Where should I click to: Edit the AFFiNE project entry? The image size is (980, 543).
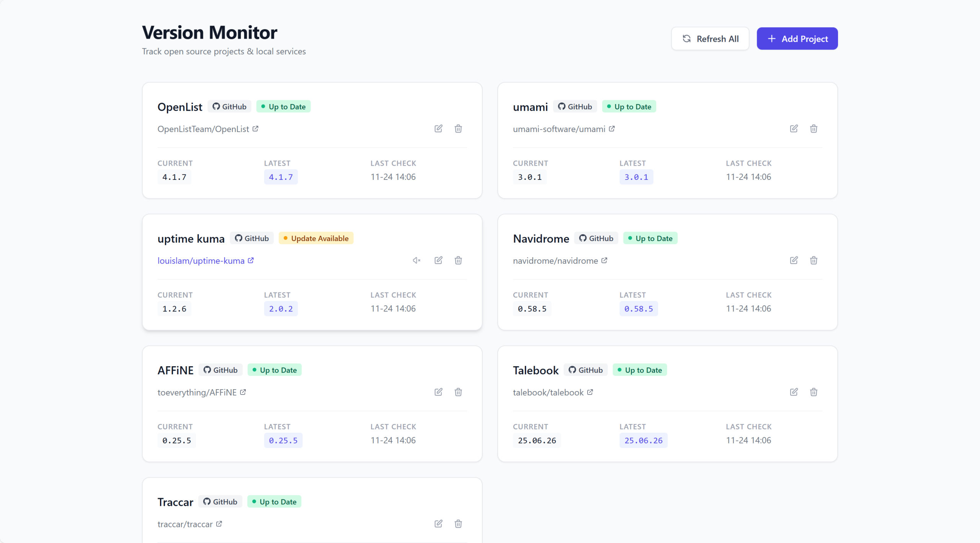pyautogui.click(x=438, y=392)
